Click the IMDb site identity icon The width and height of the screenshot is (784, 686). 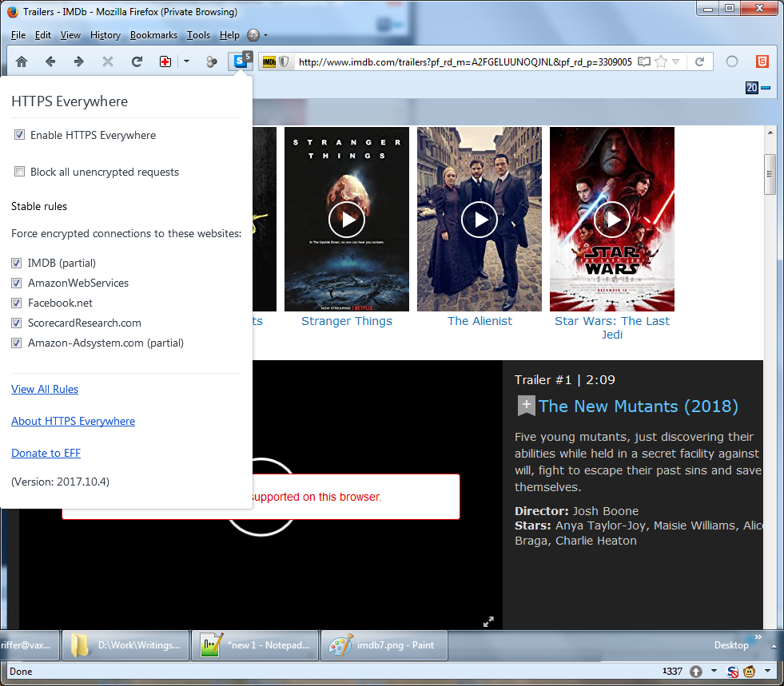(x=269, y=61)
